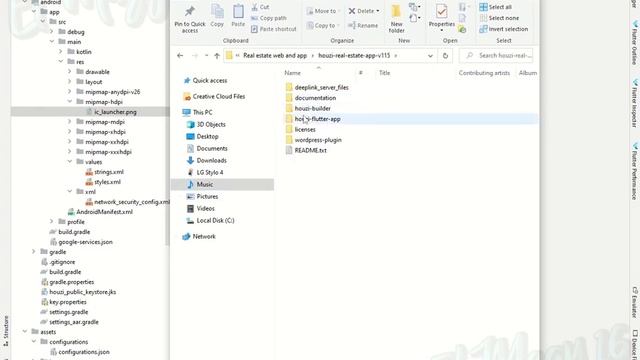Click Paste shortcut in ribbon
Image resolution: width=640 pixels, height=360 pixels.
273,29
